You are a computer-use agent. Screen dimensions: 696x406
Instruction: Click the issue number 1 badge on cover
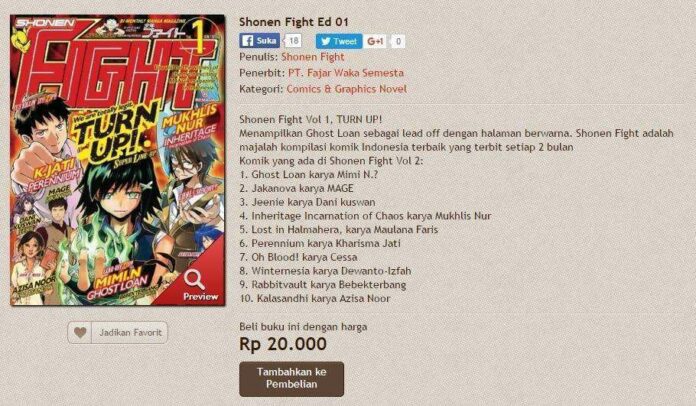[197, 38]
